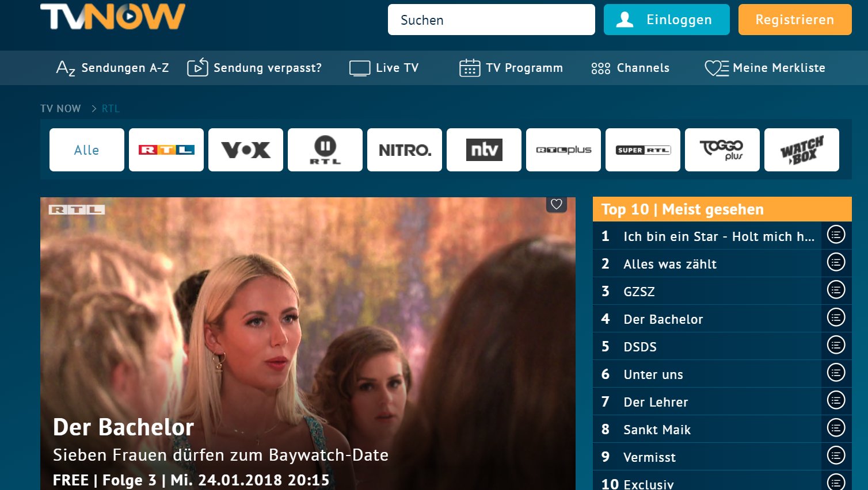Open Sankt Maik top 10 entry

[707, 429]
